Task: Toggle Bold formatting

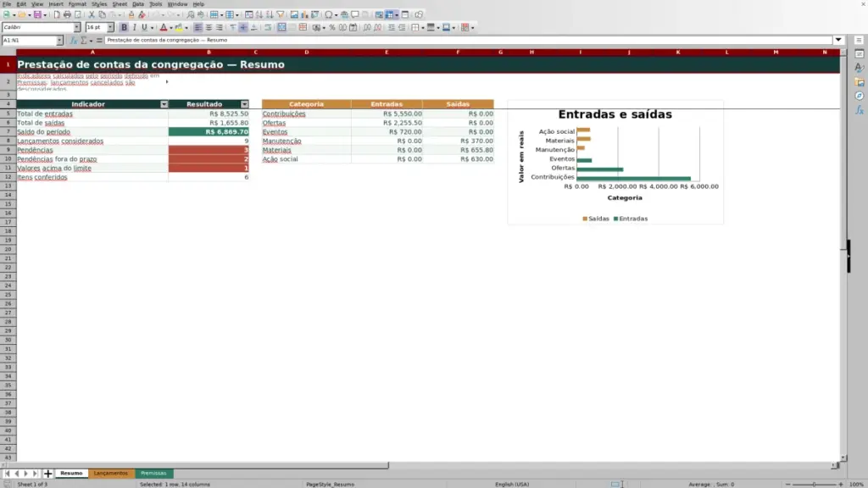Action: (x=124, y=28)
